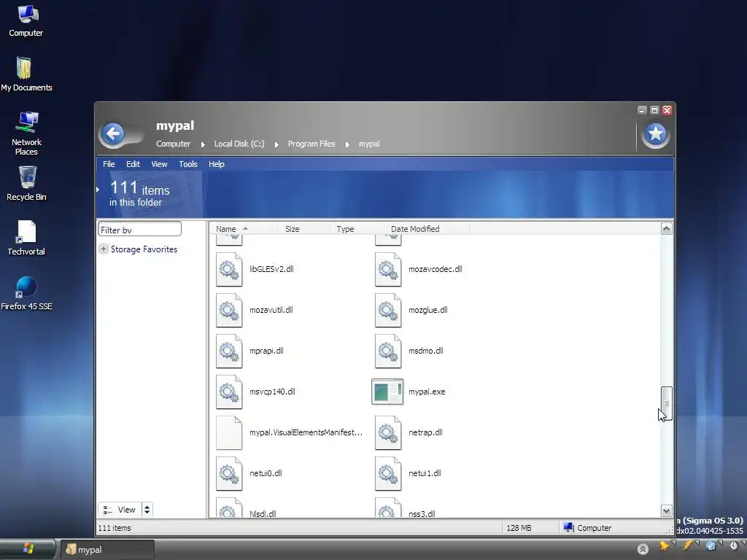Screen dimensions: 747x560
Task: Open the Techvortal desktop shortcut
Action: click(x=26, y=238)
